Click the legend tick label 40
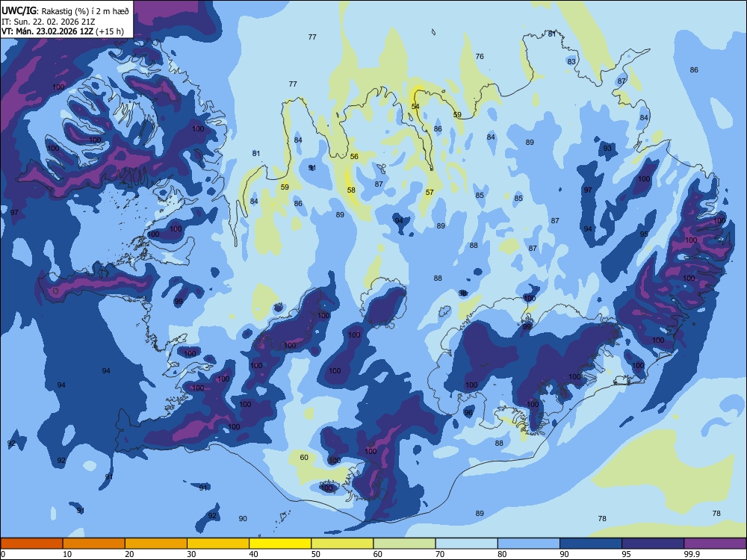This screenshot has width=747, height=560. [253, 554]
